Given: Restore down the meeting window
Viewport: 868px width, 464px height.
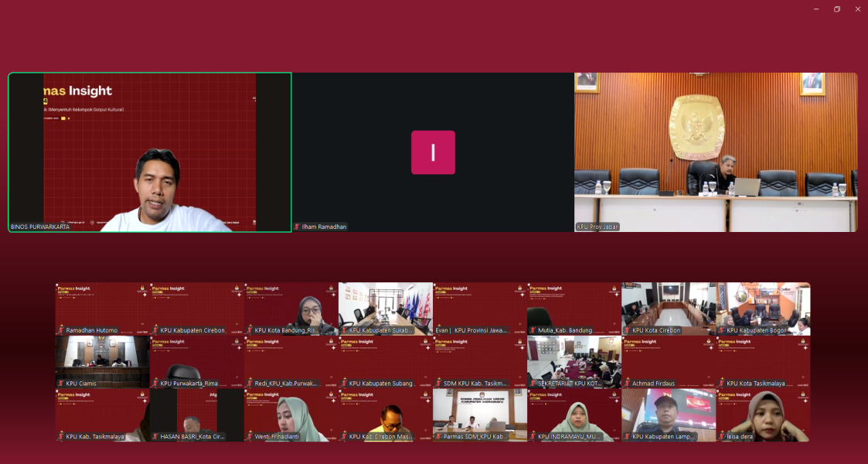Looking at the screenshot, I should tap(837, 9).
